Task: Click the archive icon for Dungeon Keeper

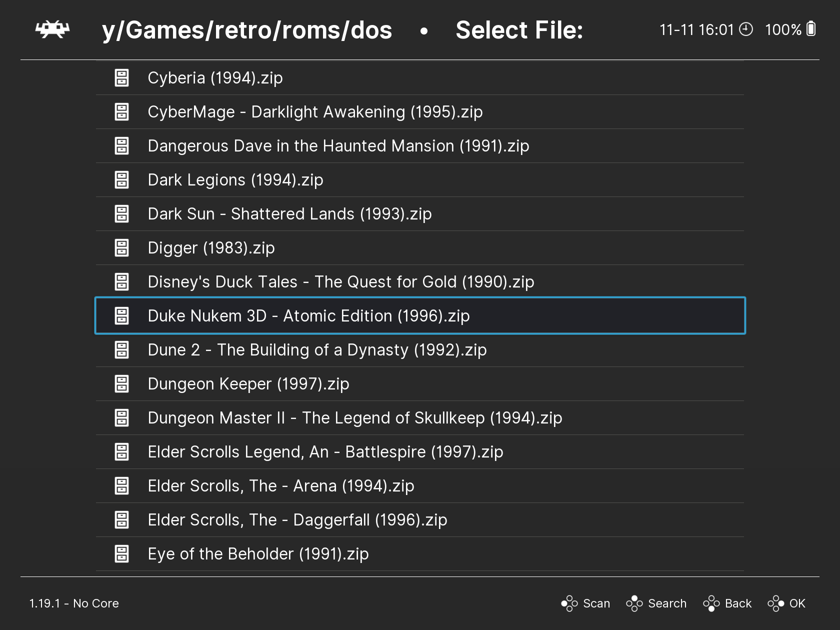Action: [x=121, y=384]
